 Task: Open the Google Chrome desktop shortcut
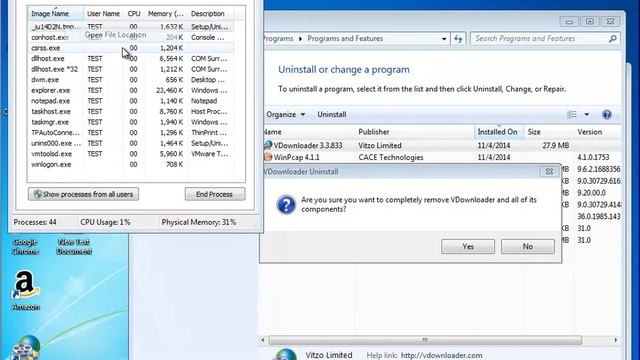pos(25,247)
